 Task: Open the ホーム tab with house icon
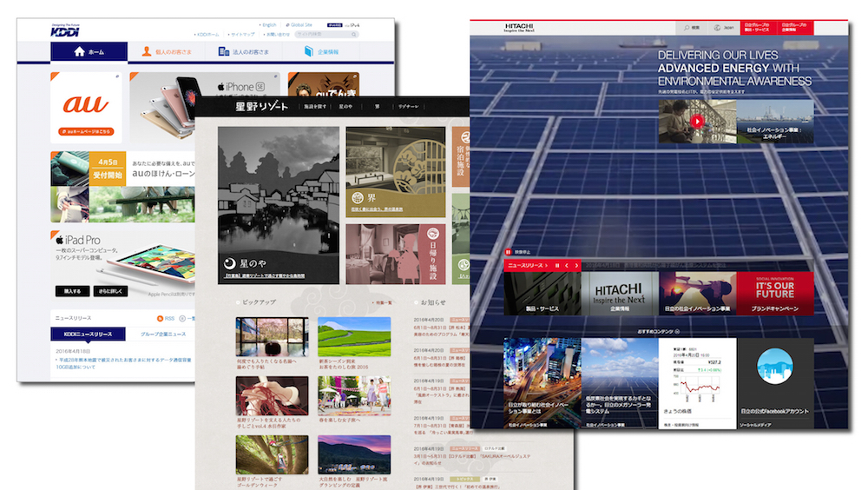89,51
